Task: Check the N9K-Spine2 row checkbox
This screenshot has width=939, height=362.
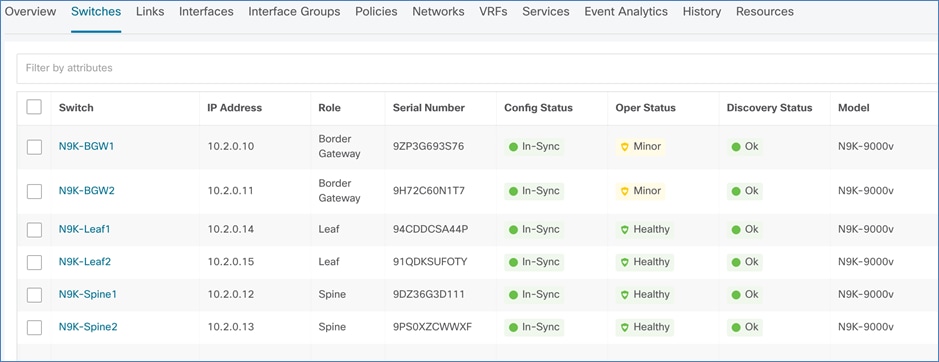Action: pos(34,327)
